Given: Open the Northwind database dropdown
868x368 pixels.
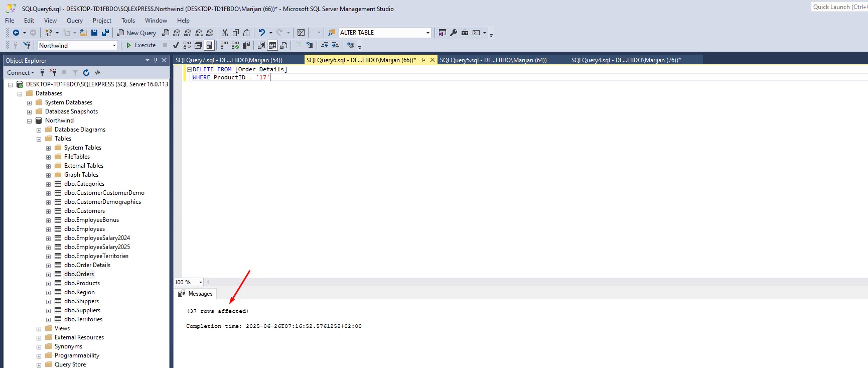Looking at the screenshot, I should coord(114,45).
